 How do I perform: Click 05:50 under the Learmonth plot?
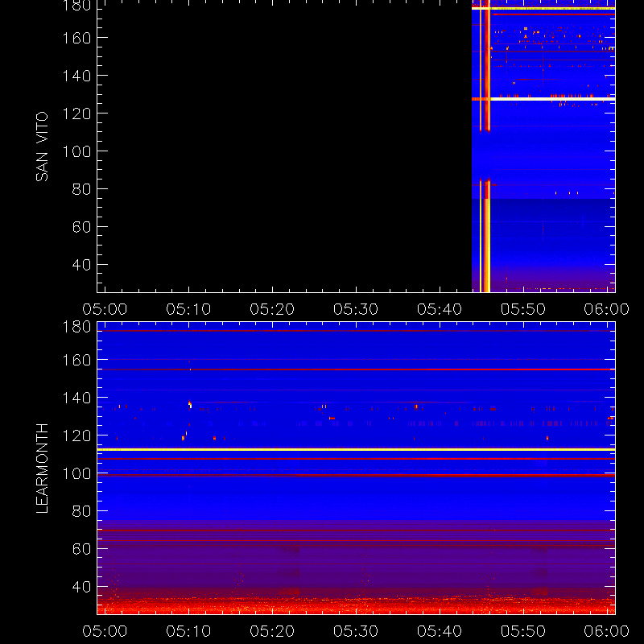[522, 631]
